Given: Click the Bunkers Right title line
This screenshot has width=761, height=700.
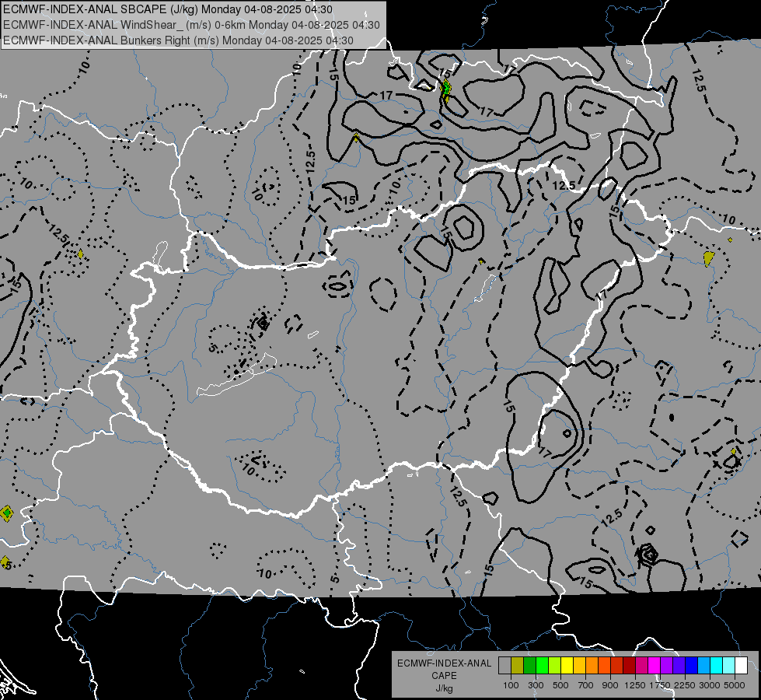Looking at the screenshot, I should click(x=178, y=40).
